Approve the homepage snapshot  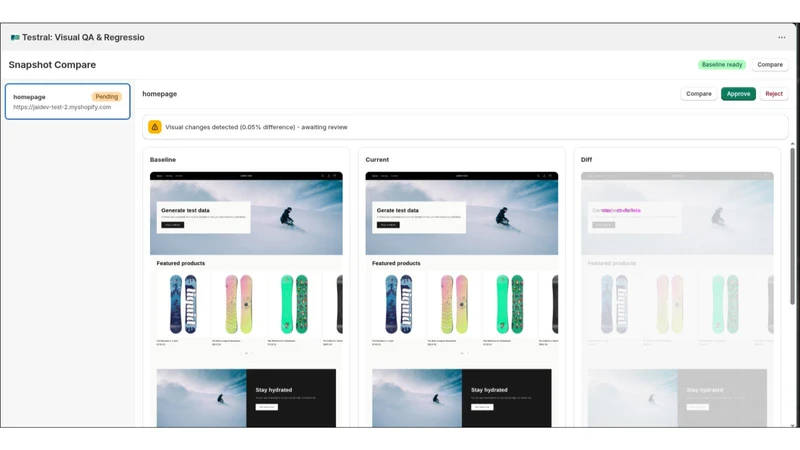(738, 94)
